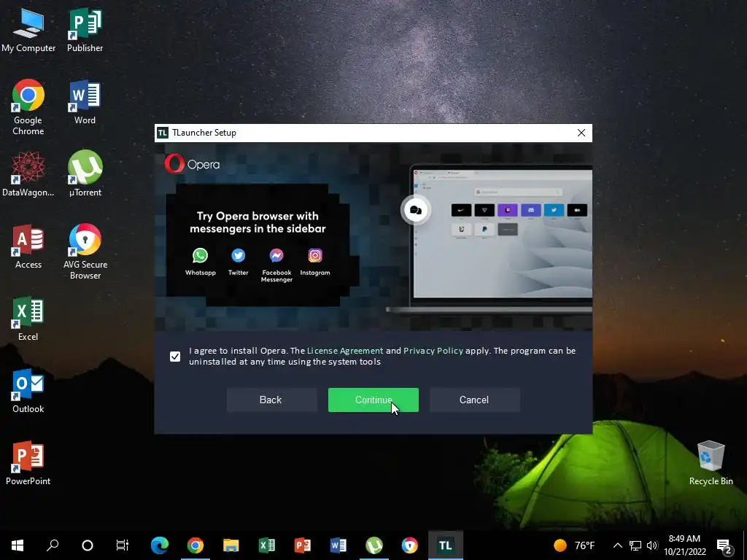
Task: Open the Windows Start menu
Action: click(x=18, y=545)
